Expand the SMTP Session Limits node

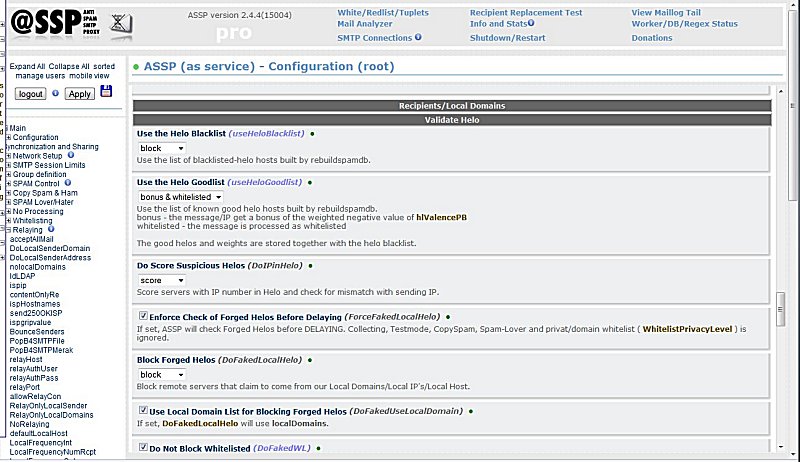pyautogui.click(x=9, y=165)
